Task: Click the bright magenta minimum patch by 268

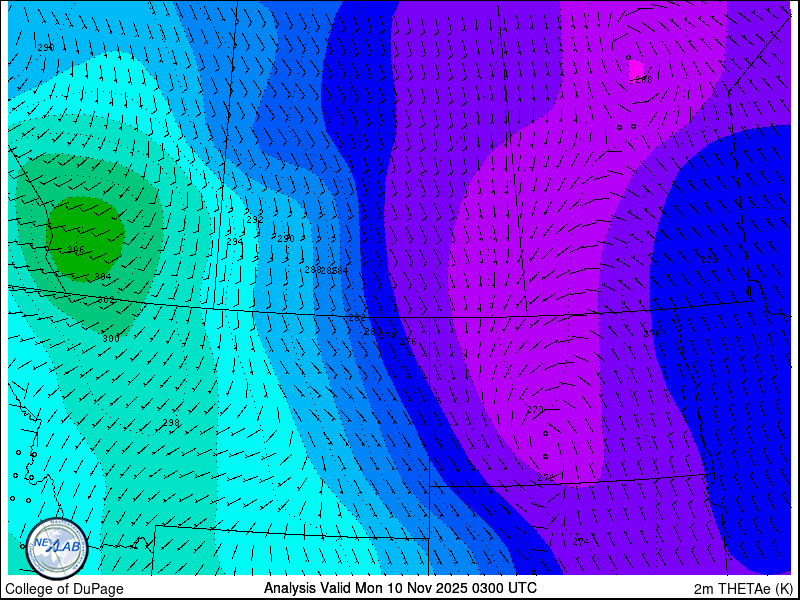Action: (x=636, y=68)
